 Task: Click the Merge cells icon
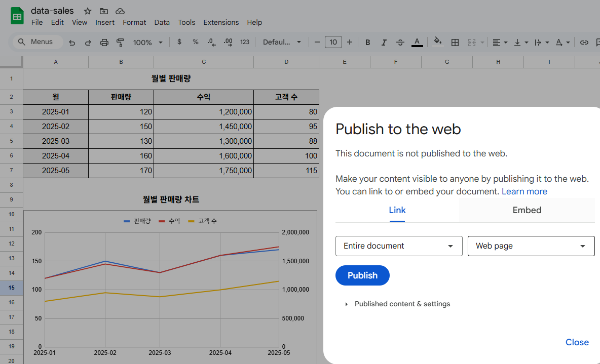(472, 43)
